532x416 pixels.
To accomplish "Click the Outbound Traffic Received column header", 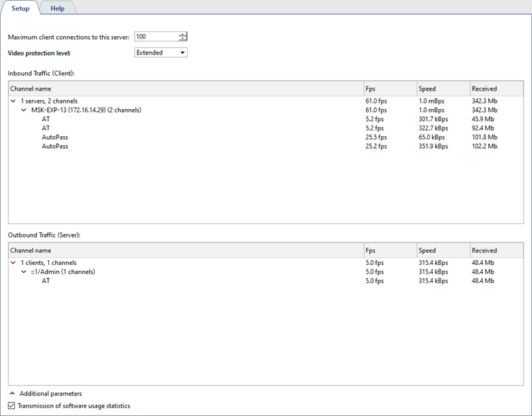I will click(x=496, y=250).
